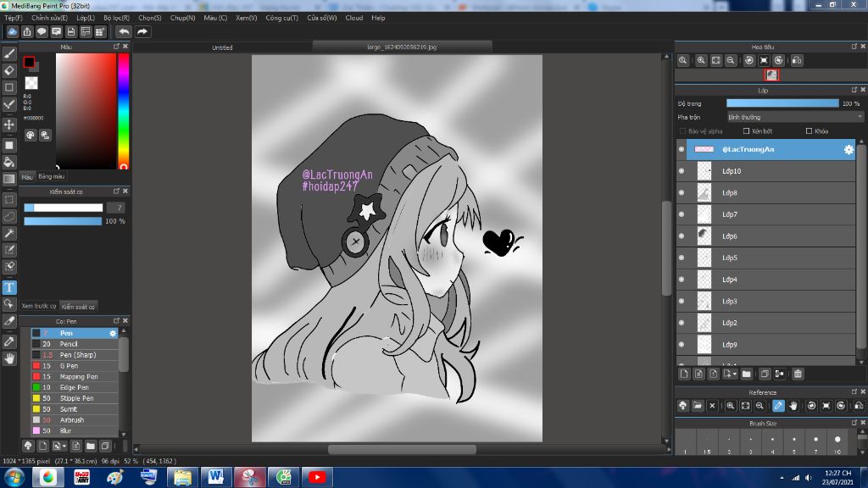The image size is (868, 488).
Task: Select the Eraser tool
Action: tap(9, 70)
